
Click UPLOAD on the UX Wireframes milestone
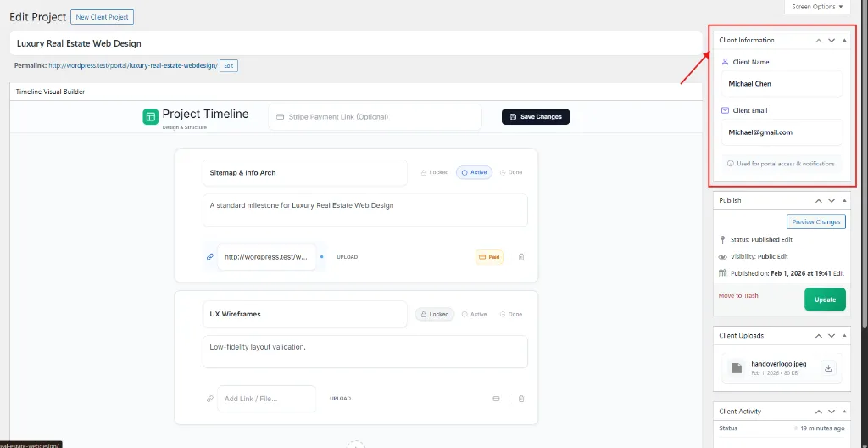[x=340, y=399]
